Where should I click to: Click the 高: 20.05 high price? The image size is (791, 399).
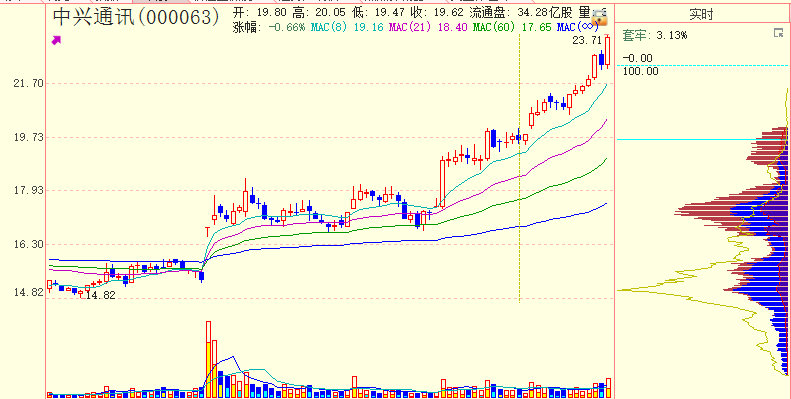point(318,12)
